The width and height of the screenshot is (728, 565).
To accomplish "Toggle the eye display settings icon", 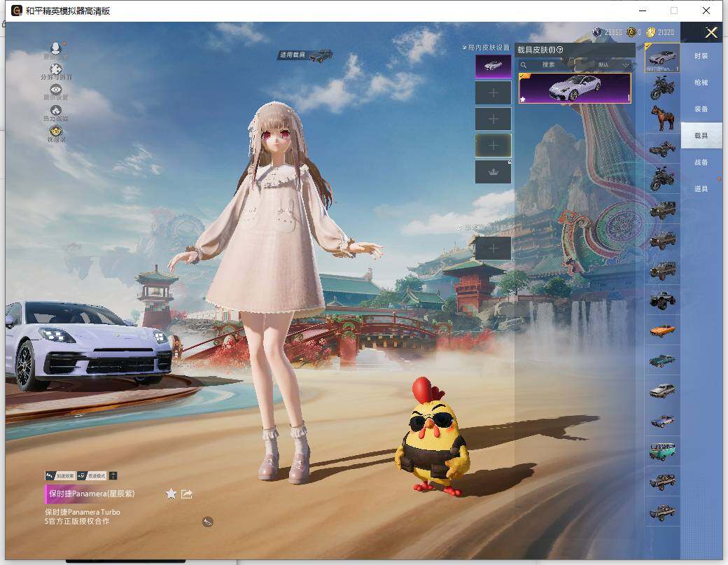I will (x=56, y=90).
